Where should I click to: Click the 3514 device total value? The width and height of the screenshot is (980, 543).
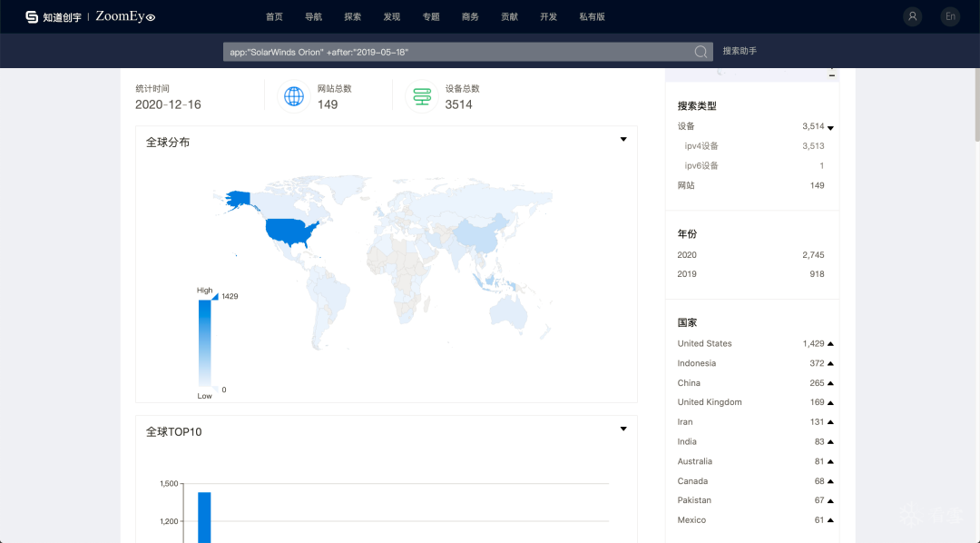click(x=459, y=104)
